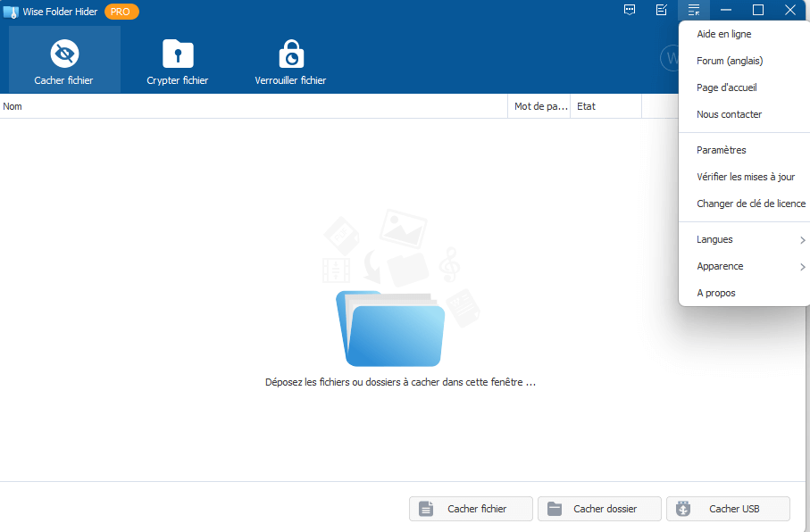Click the blue folder drop-zone graphic
This screenshot has width=810, height=532.
(x=390, y=335)
